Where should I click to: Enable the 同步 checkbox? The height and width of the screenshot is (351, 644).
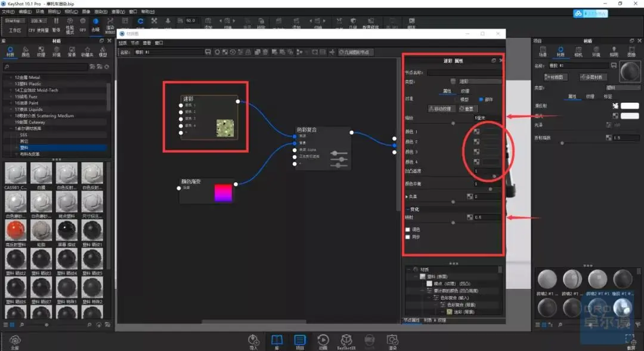[407, 237]
